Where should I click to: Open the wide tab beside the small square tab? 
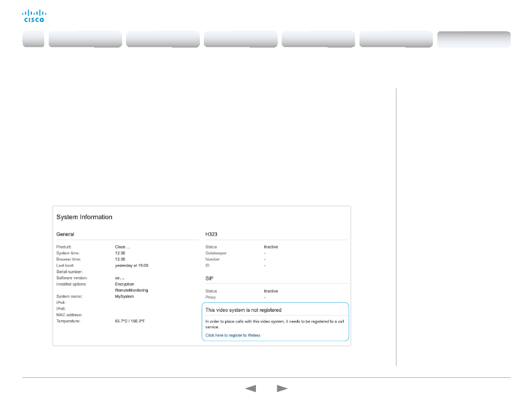[85, 39]
